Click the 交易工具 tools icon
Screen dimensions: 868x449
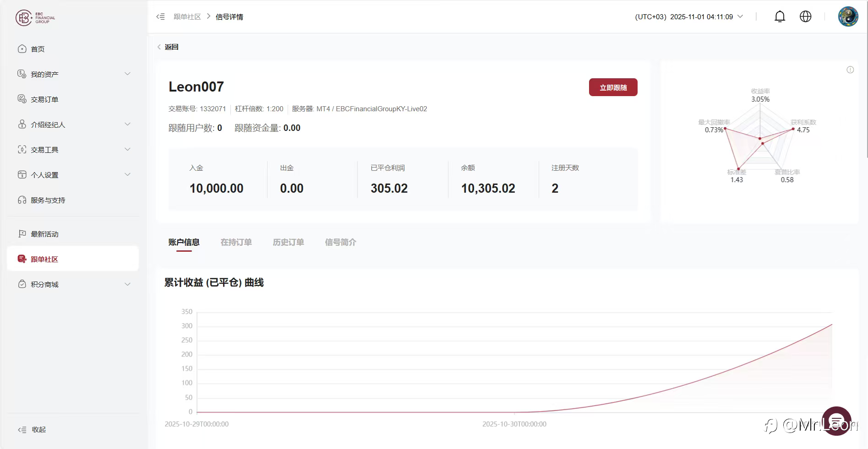(22, 150)
